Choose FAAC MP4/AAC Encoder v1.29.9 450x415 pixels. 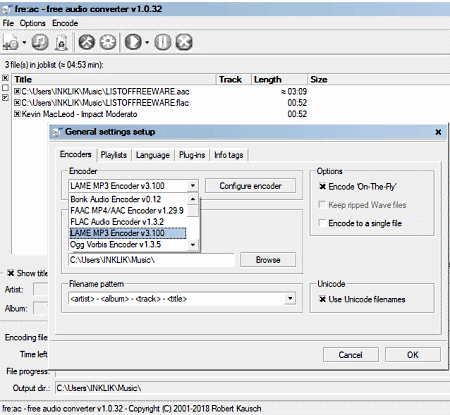pyautogui.click(x=128, y=211)
